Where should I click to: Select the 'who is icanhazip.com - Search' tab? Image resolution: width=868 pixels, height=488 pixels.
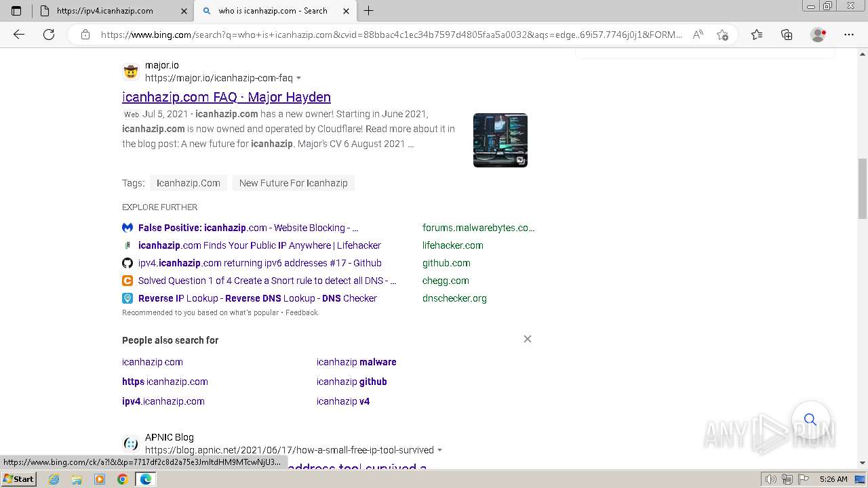point(275,11)
